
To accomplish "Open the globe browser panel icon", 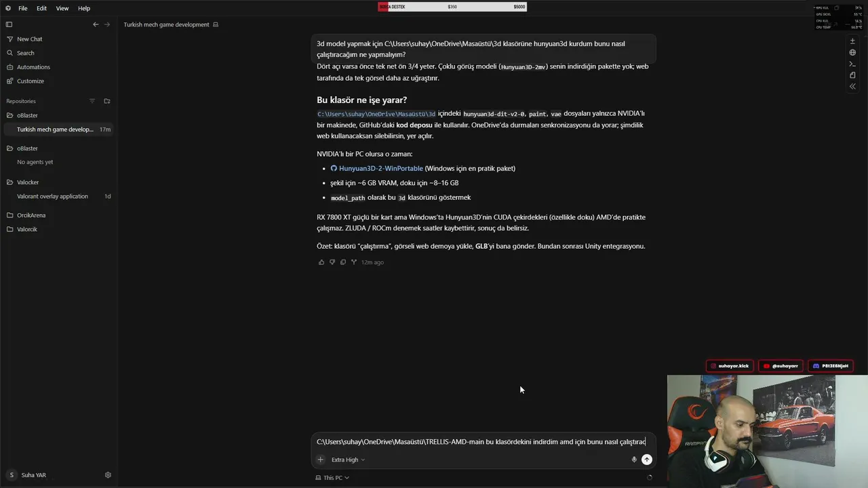I will 852,52.
